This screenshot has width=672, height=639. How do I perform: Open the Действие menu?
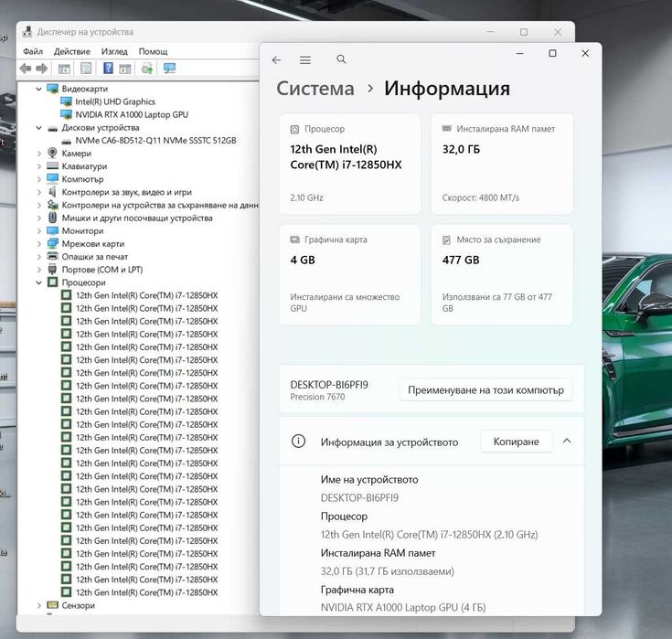pyautogui.click(x=72, y=51)
